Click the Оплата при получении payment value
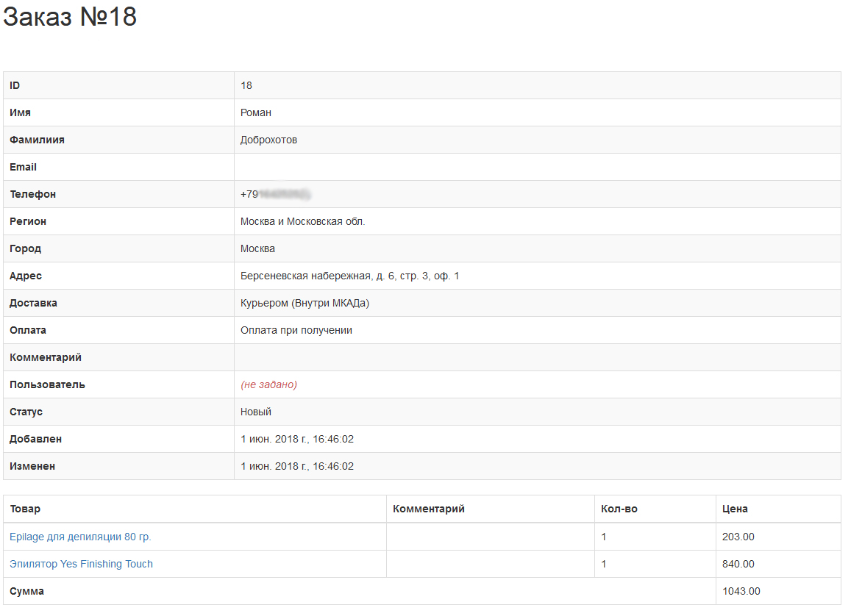 coord(296,330)
